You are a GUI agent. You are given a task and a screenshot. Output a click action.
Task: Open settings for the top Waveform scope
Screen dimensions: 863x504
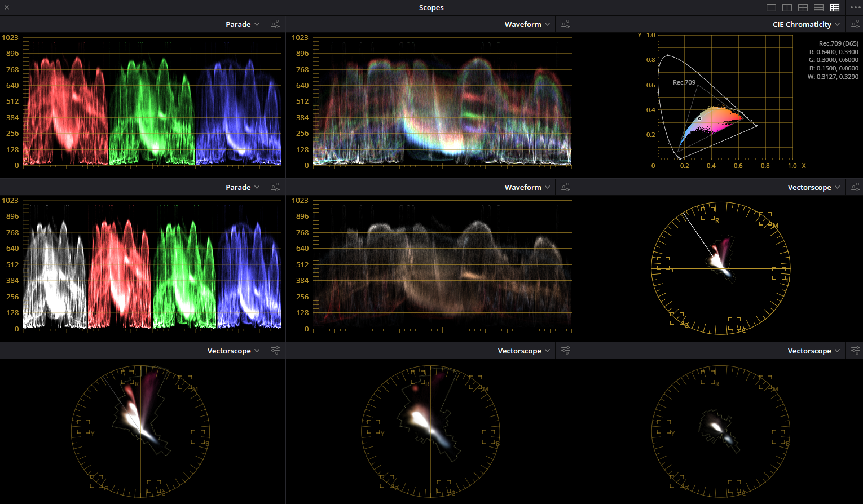coord(565,24)
